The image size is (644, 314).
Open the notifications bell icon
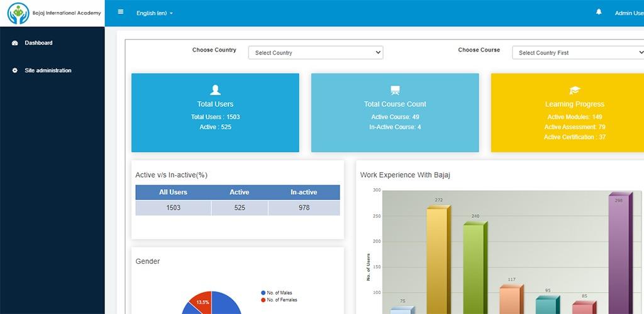pos(599,12)
